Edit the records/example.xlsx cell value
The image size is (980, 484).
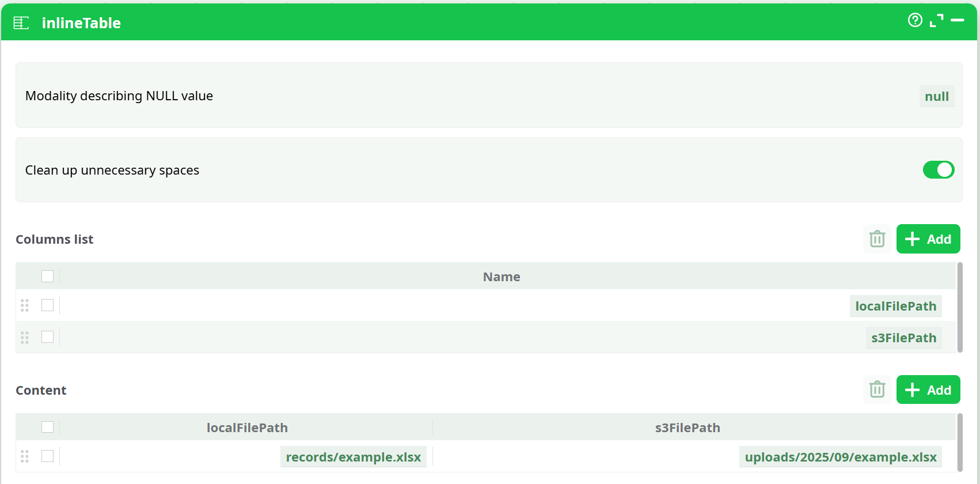tap(353, 457)
